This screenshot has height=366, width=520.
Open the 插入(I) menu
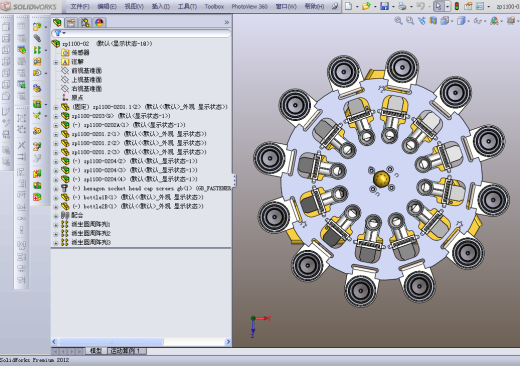(160, 6)
